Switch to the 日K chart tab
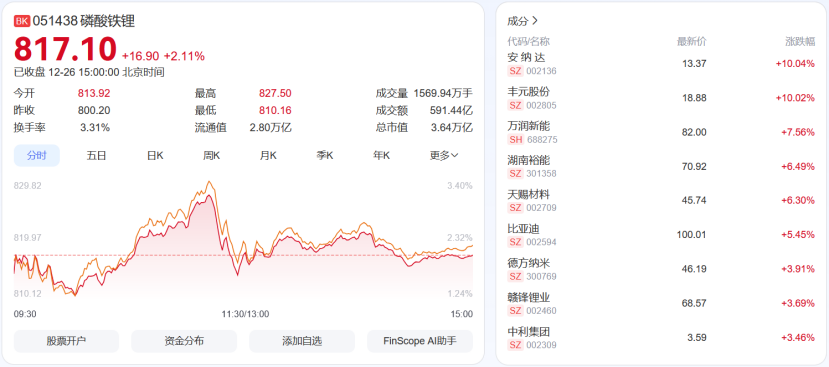The image size is (829, 367). [x=155, y=155]
